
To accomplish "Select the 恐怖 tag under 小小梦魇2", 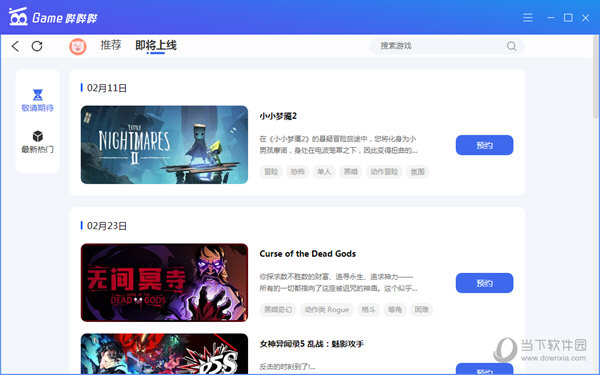I will 297,172.
